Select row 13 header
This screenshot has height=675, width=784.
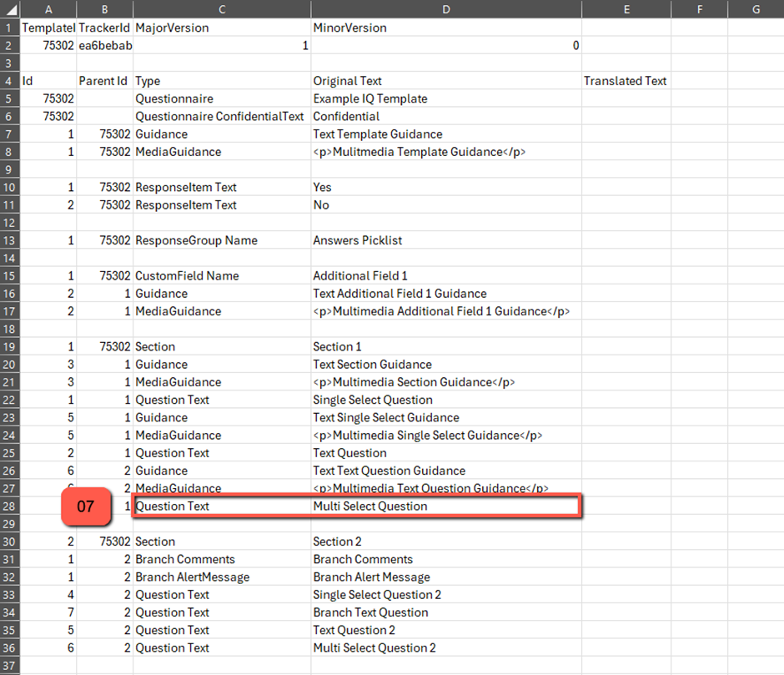(x=9, y=240)
